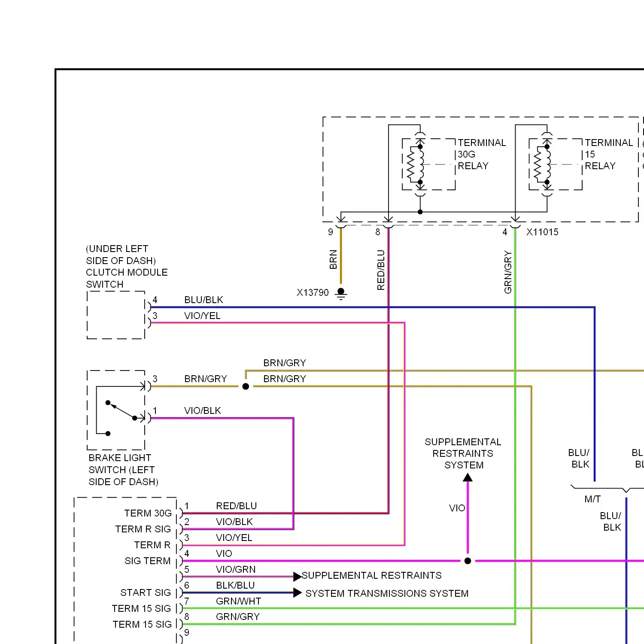Select the vertical RED/BLU wire label
The height and width of the screenshot is (644, 644).
[381, 270]
